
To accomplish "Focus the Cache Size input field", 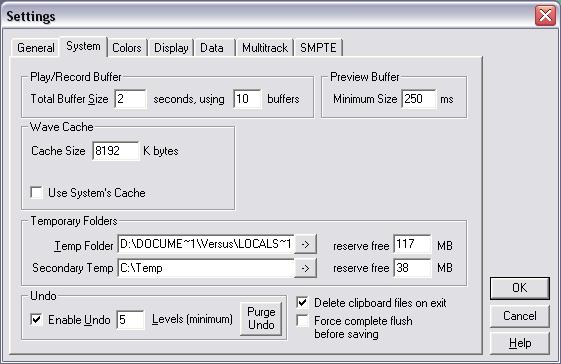I will click(x=115, y=151).
